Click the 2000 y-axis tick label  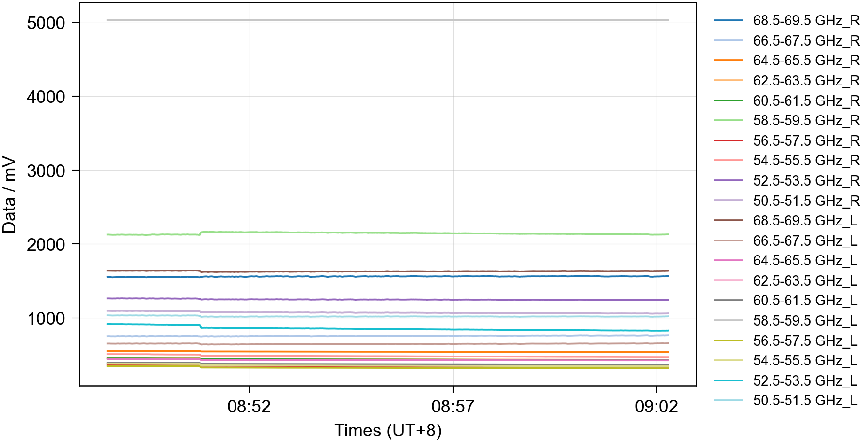coord(46,245)
